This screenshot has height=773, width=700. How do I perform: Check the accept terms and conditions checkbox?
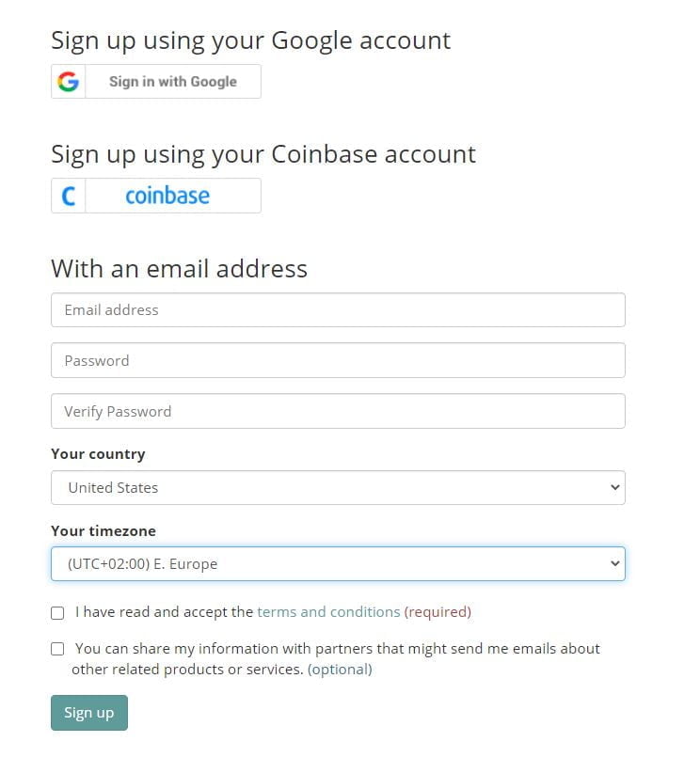pos(57,613)
